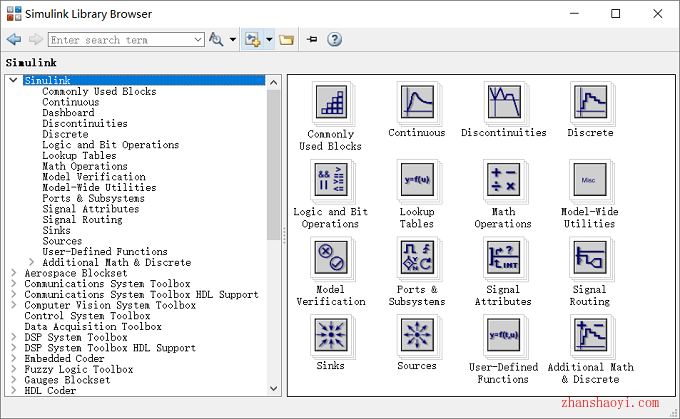Viewport: 680px width, 419px height.
Task: Expand DSP System Toolbox HDL Support node
Action: pos(13,347)
